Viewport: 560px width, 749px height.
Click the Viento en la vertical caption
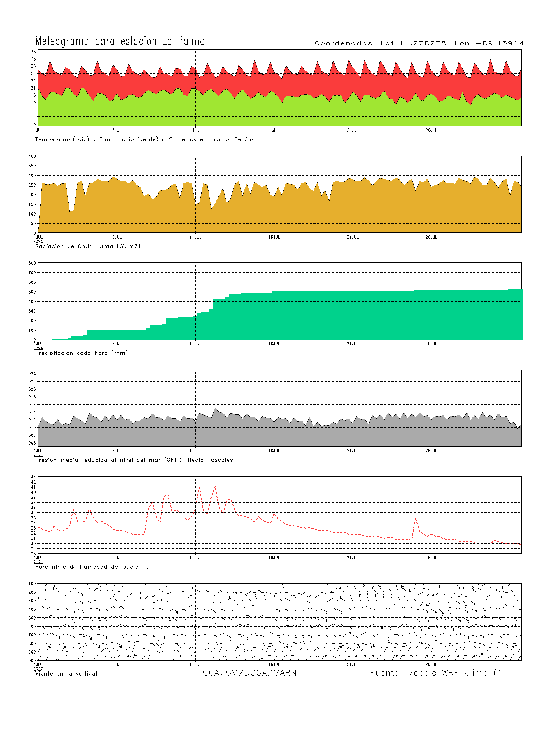click(66, 673)
